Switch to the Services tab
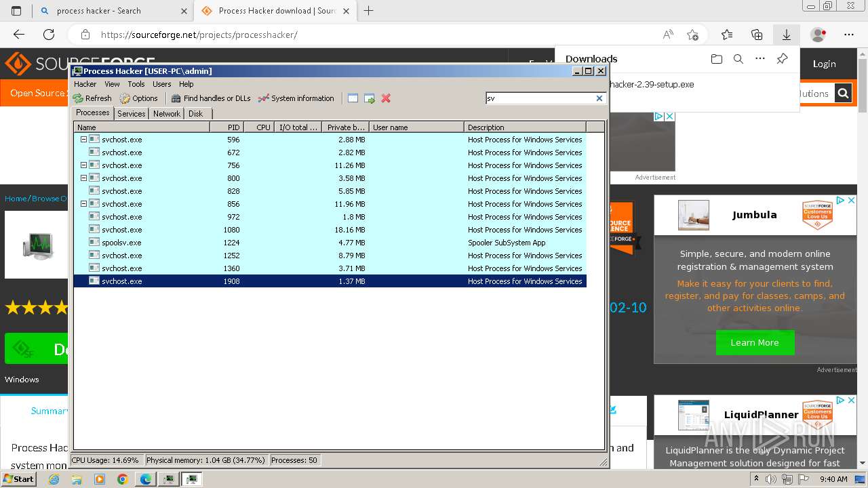868x488 pixels. click(x=131, y=114)
